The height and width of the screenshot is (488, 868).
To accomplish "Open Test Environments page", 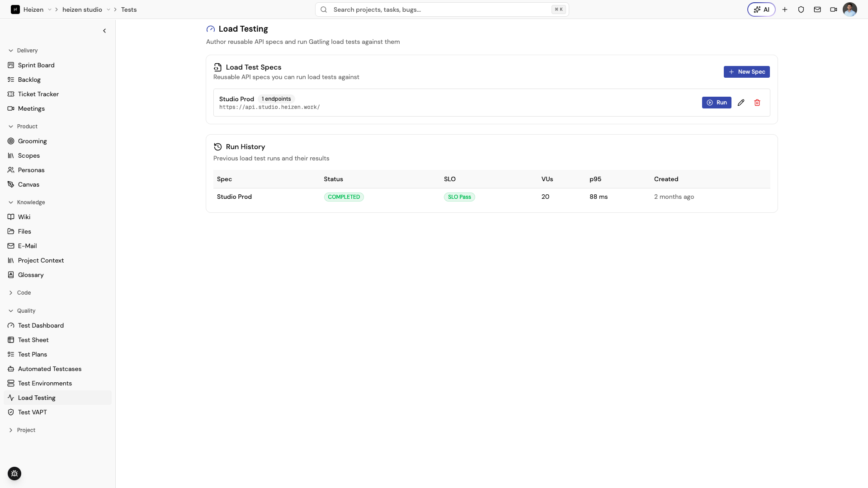I will click(x=57, y=383).
